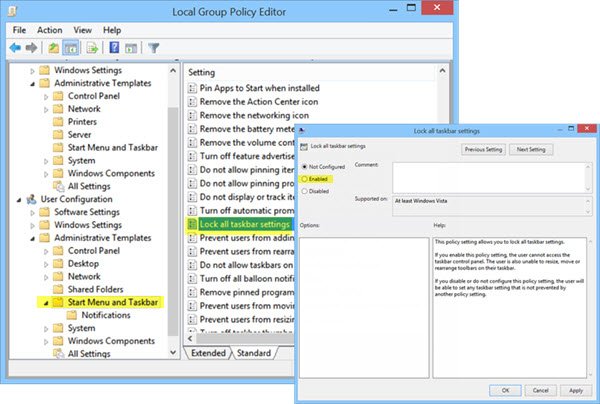Expand the Windows Components node under User Configuration
The height and width of the screenshot is (404, 600).
46,341
